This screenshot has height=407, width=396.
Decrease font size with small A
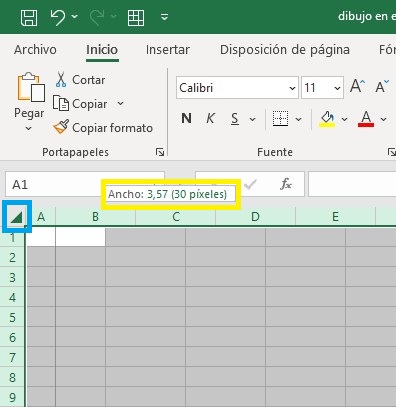tap(382, 87)
